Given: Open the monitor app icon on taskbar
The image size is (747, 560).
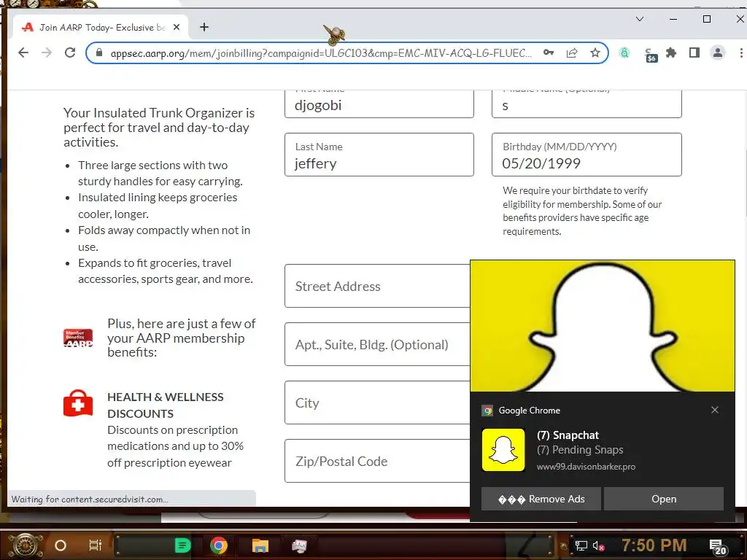Looking at the screenshot, I should [x=299, y=545].
